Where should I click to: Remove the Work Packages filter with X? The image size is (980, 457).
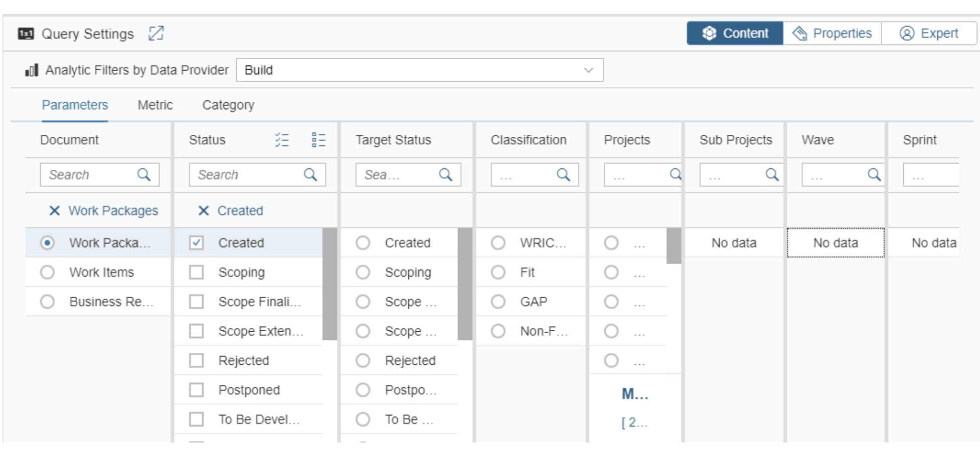coord(54,210)
